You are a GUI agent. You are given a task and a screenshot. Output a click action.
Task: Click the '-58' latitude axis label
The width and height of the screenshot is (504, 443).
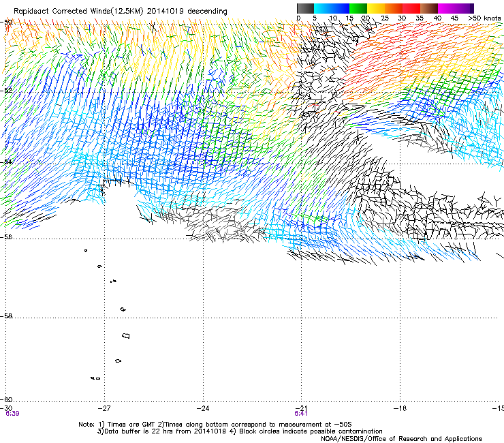click(6, 316)
